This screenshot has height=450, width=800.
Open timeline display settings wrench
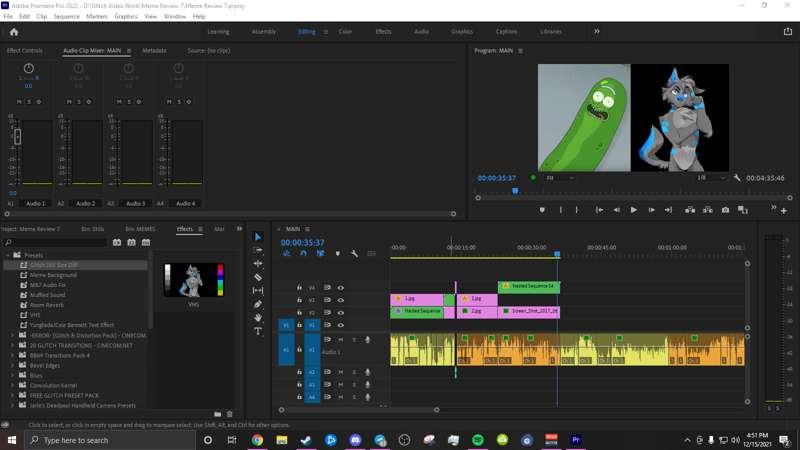(354, 254)
